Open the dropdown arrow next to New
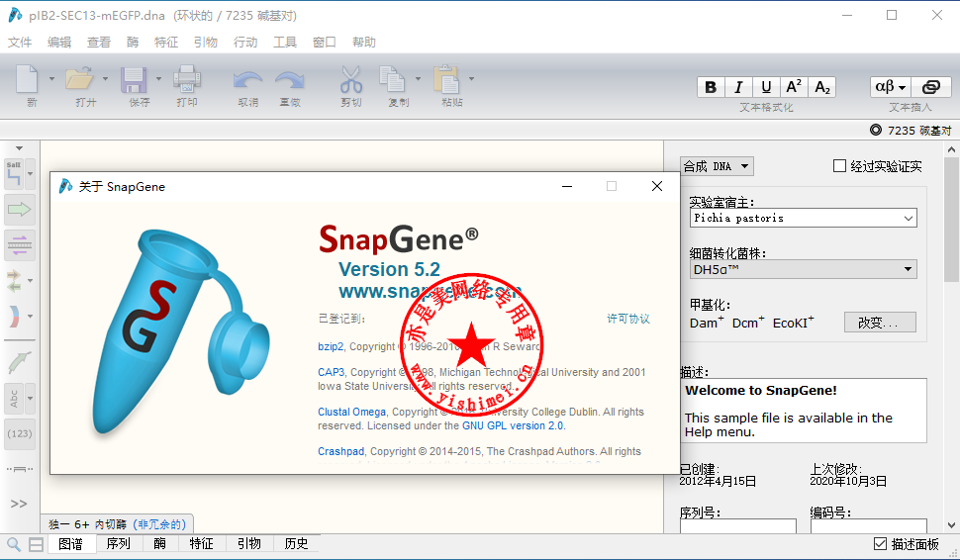This screenshot has height=560, width=960. tap(51, 79)
